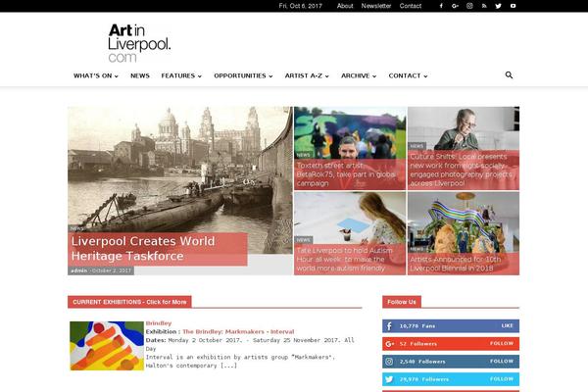Read Liverpool Creates World Heritage Taskforce article
This screenshot has width=588, height=392.
142,248
